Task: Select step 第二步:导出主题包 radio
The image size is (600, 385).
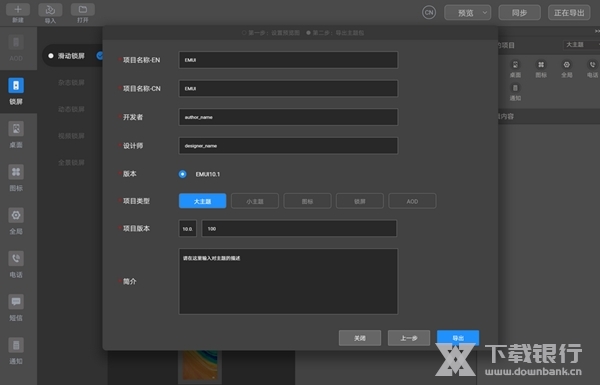Action: [x=308, y=33]
